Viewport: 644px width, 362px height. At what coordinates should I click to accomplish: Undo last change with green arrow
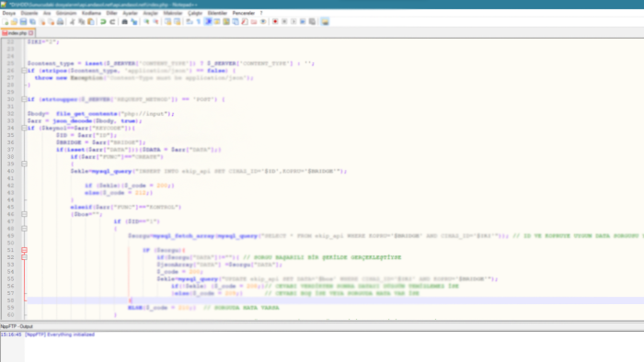[x=103, y=21]
